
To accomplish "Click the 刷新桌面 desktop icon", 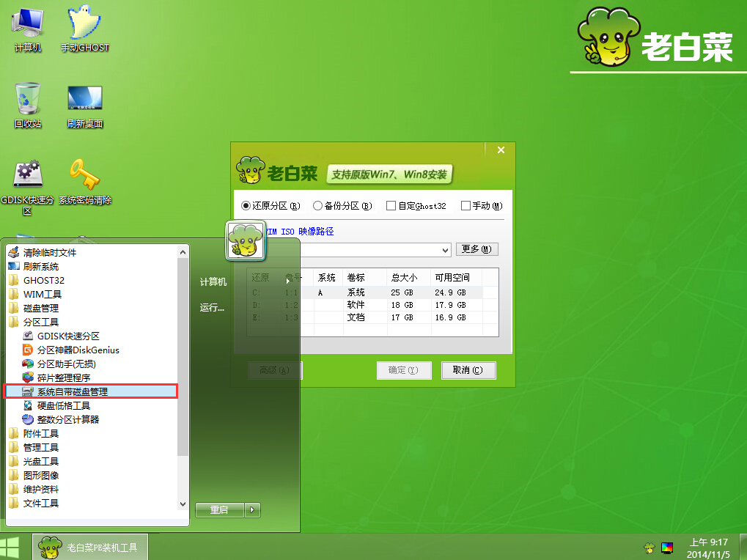I will pyautogui.click(x=85, y=107).
